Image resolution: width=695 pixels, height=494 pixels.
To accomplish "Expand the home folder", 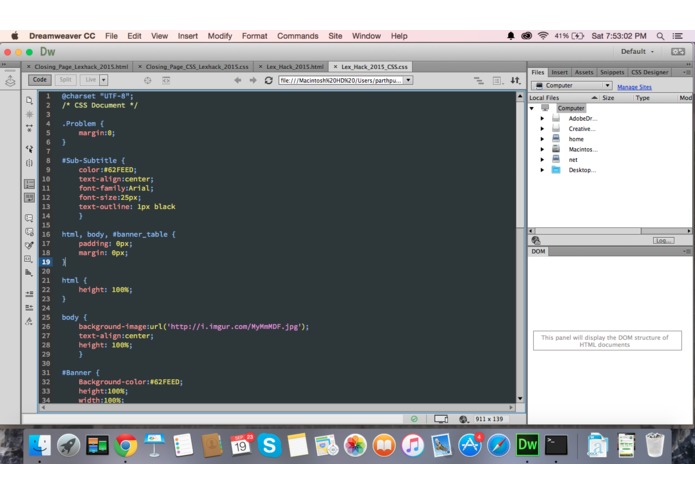I will coord(542,139).
